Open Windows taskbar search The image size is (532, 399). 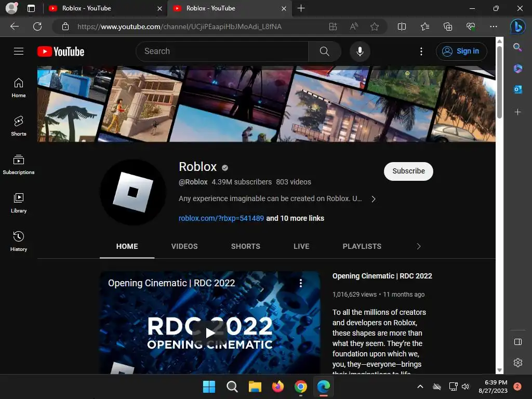(232, 387)
